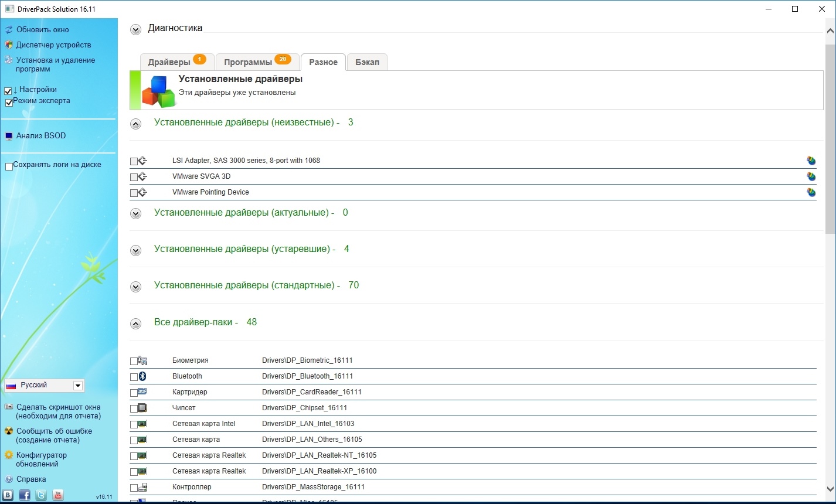Disable Режим эксперта checkbox

click(9, 103)
